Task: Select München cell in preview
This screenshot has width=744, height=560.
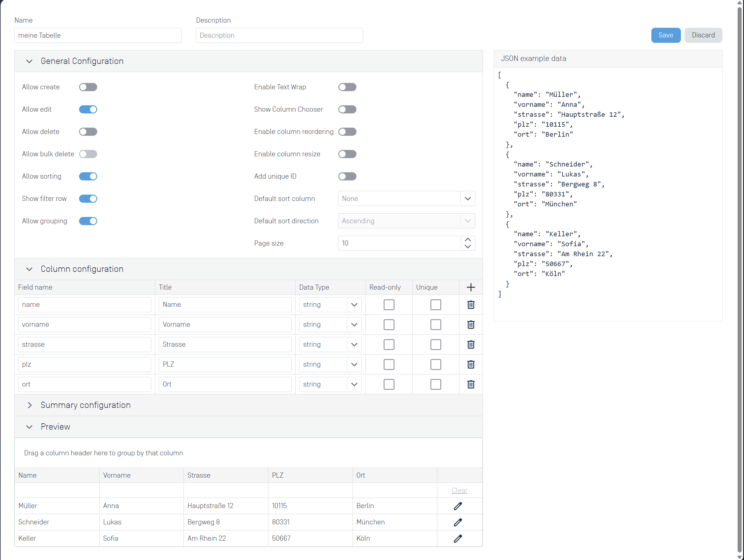Action: 394,522
